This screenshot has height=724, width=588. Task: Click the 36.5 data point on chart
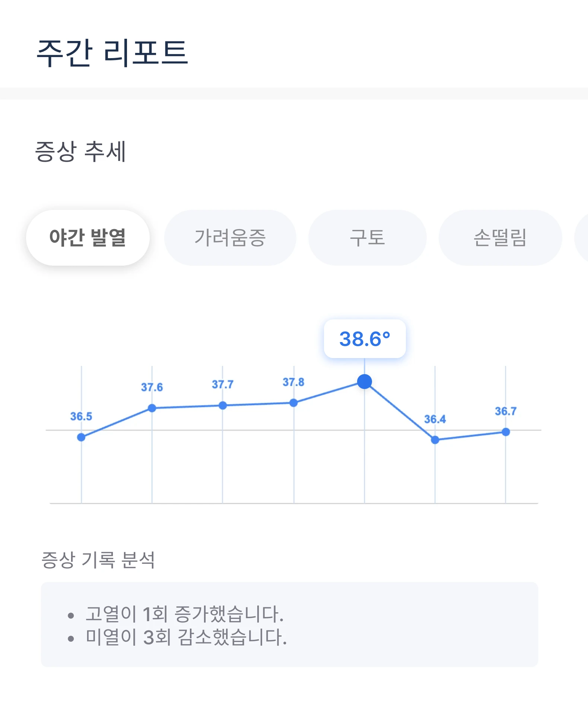(x=81, y=437)
